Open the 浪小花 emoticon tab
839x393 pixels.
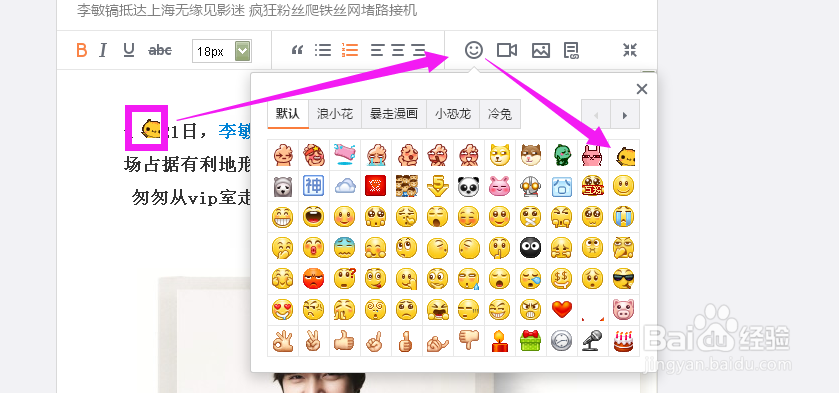pyautogui.click(x=335, y=114)
